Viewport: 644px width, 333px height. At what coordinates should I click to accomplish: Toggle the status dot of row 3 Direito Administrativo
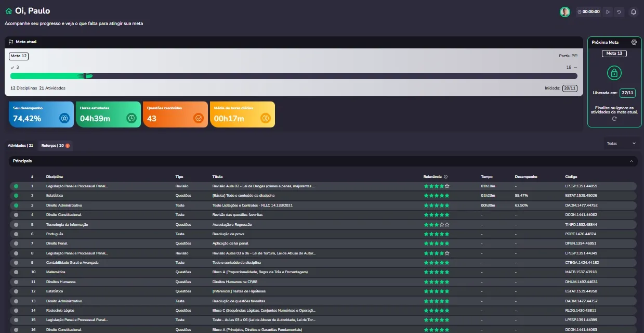point(16,205)
